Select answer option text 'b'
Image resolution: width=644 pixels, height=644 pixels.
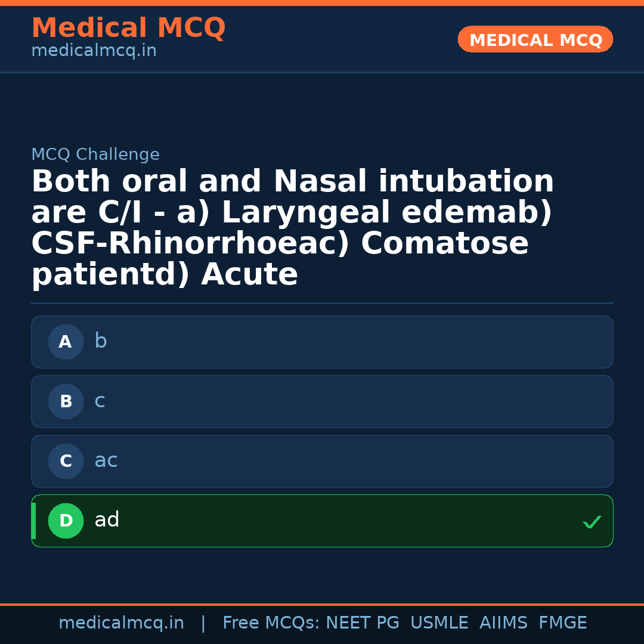[x=101, y=341]
